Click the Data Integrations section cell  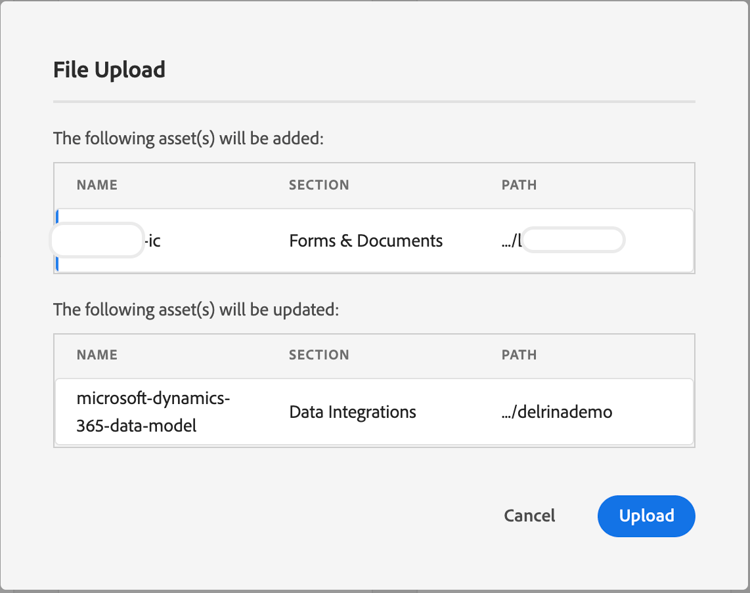pyautogui.click(x=352, y=412)
